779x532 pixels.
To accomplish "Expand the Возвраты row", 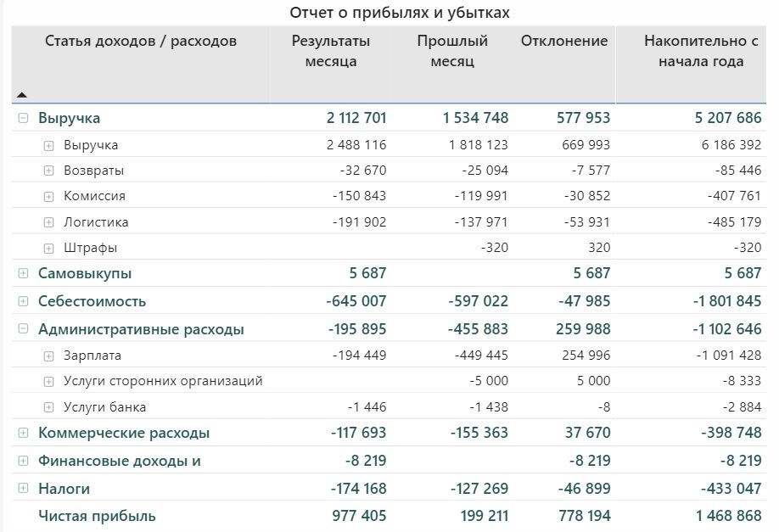I will click(x=48, y=171).
